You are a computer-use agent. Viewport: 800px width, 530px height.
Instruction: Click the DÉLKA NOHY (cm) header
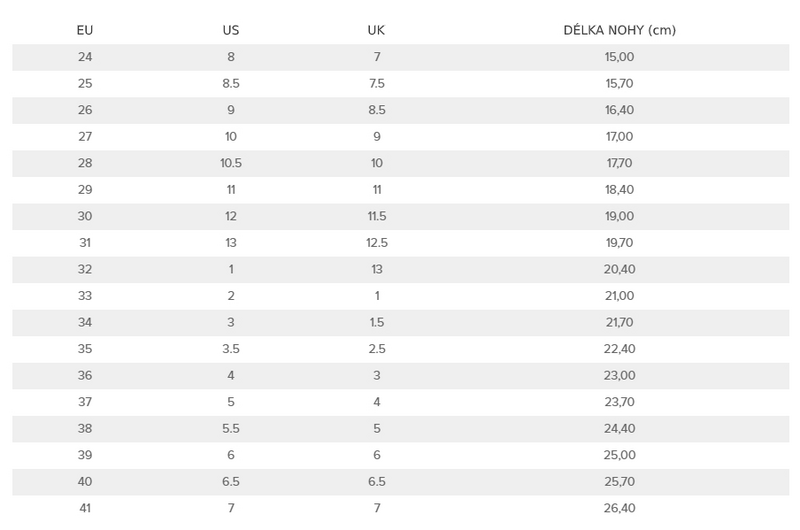tap(619, 30)
